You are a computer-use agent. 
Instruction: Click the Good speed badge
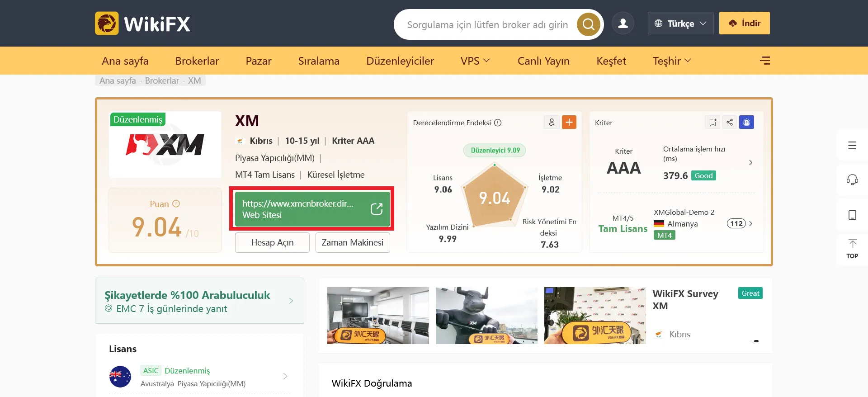(x=703, y=175)
